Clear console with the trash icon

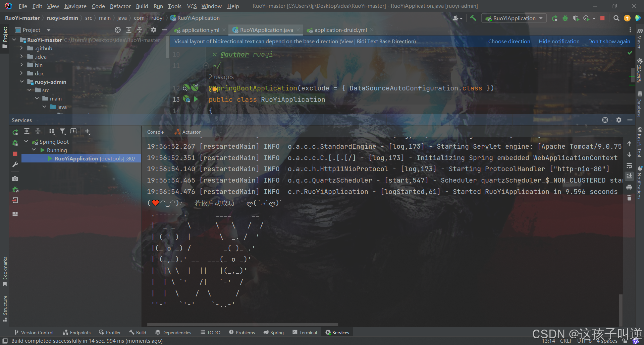pyautogui.click(x=629, y=198)
